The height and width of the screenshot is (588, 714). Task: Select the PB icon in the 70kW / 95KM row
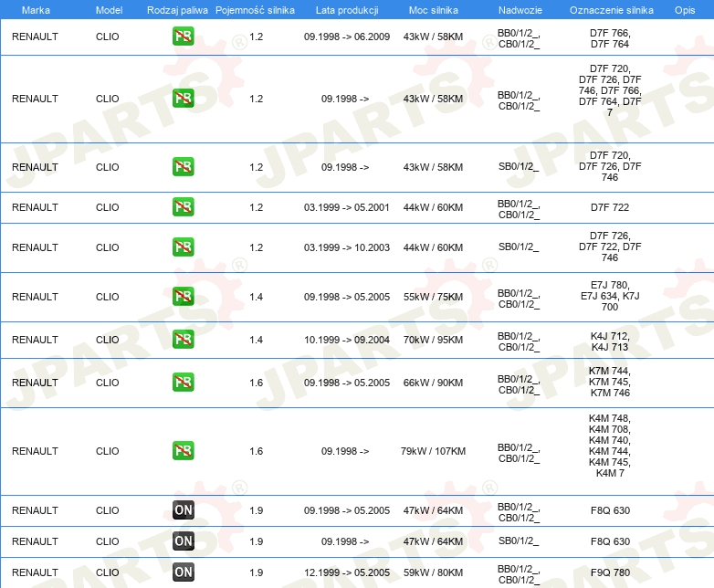(x=183, y=340)
